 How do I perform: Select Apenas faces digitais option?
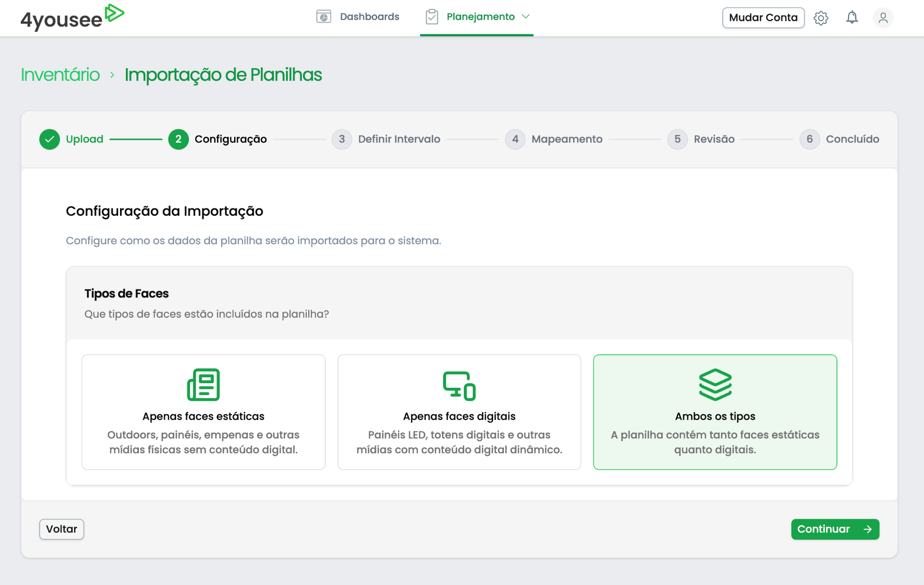point(459,412)
